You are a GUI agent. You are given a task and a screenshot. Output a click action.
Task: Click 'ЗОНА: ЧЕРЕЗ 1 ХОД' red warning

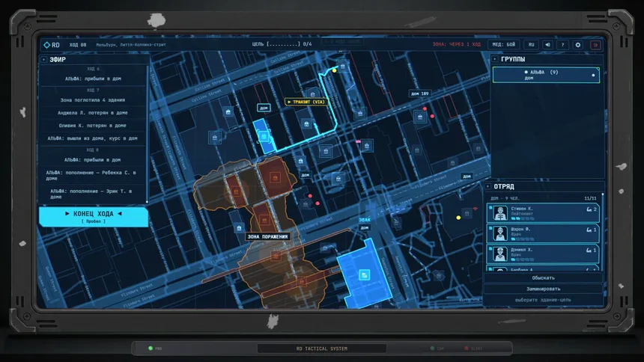(456, 44)
